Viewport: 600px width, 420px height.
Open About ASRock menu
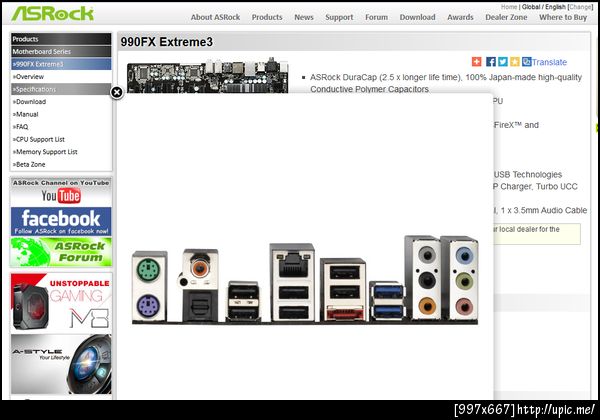point(215,17)
